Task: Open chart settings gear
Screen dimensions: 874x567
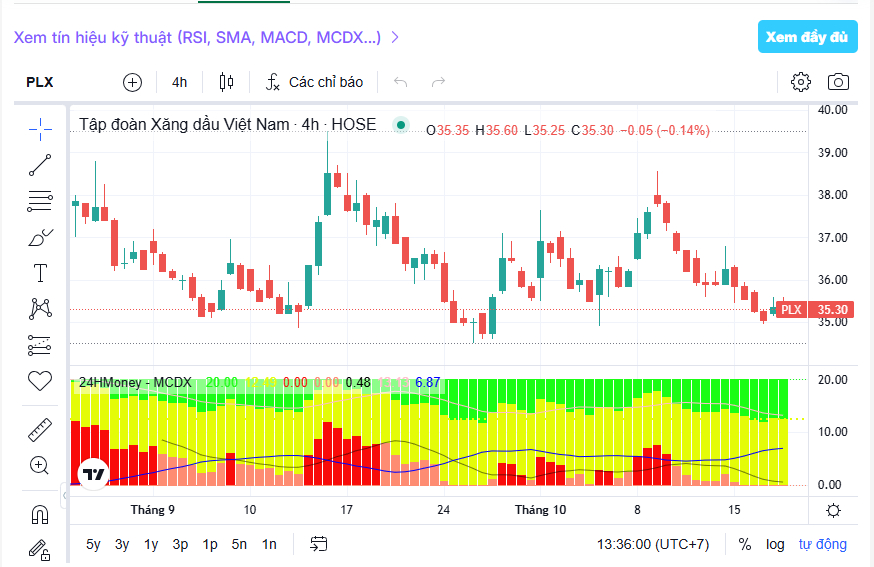Action: [x=801, y=82]
